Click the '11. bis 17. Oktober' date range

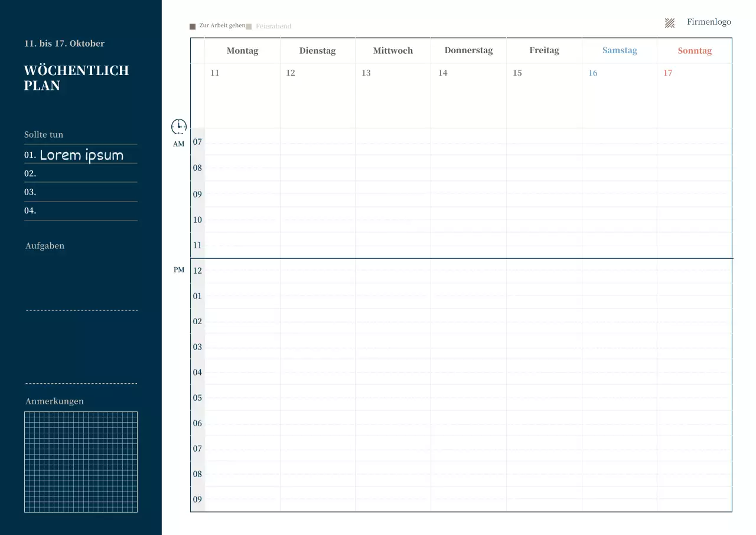[64, 44]
